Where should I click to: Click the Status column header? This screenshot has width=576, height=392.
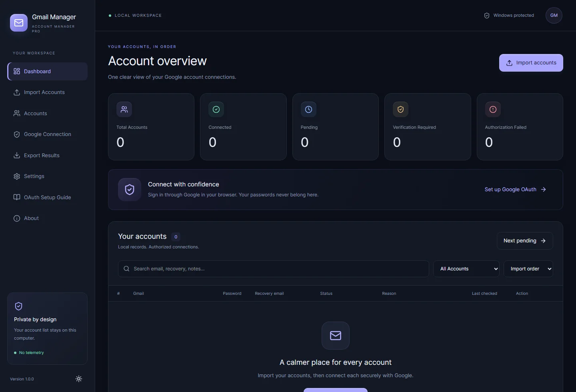pyautogui.click(x=326, y=294)
